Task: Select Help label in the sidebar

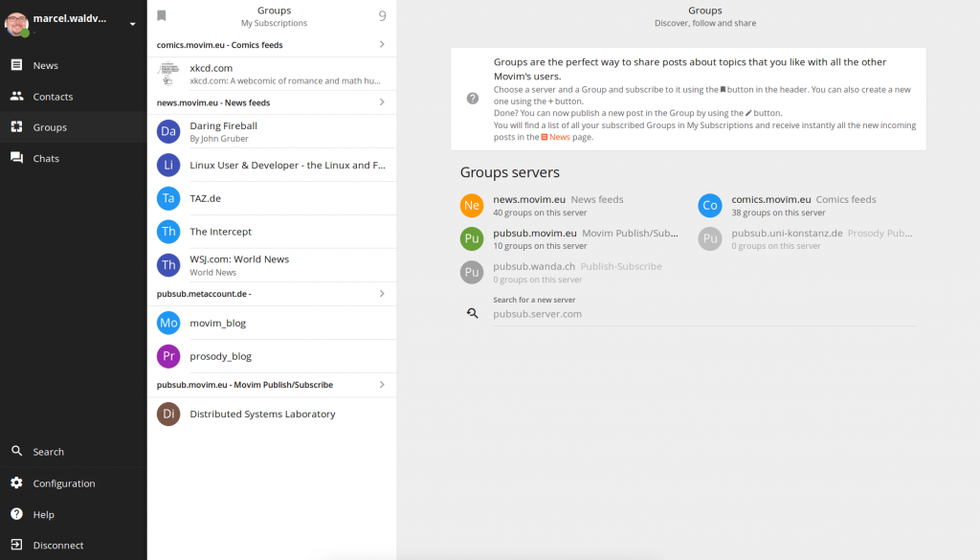Action: tap(44, 514)
